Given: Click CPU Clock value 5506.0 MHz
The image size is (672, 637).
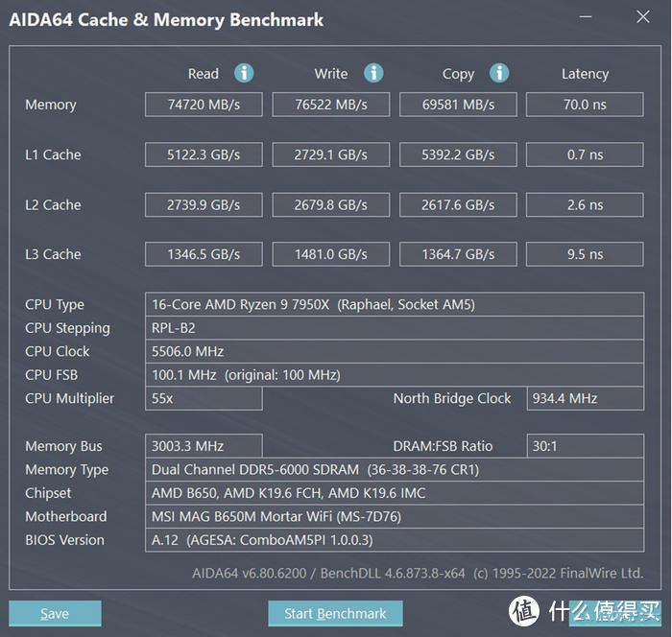Looking at the screenshot, I should [395, 352].
